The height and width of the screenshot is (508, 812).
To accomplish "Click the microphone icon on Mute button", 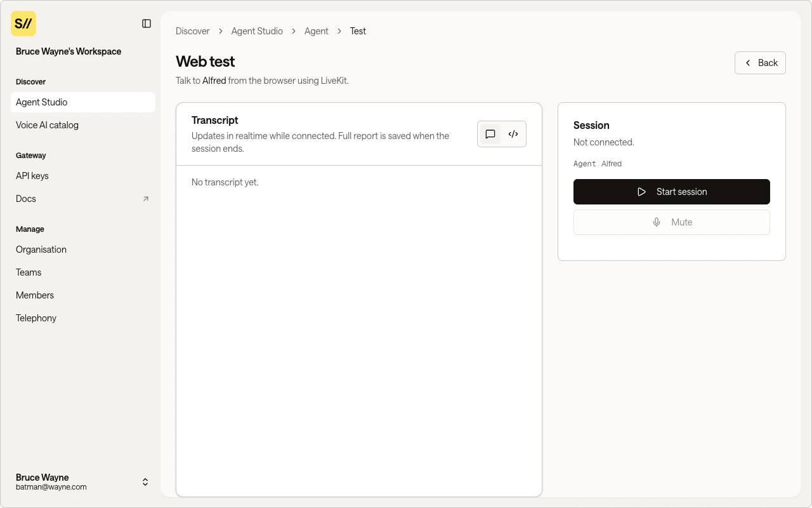I will pyautogui.click(x=657, y=222).
